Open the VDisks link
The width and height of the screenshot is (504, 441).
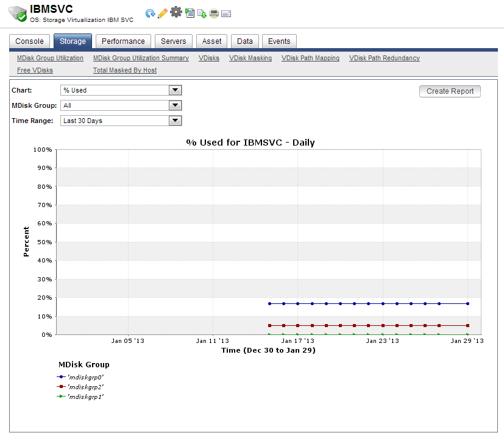(x=208, y=58)
